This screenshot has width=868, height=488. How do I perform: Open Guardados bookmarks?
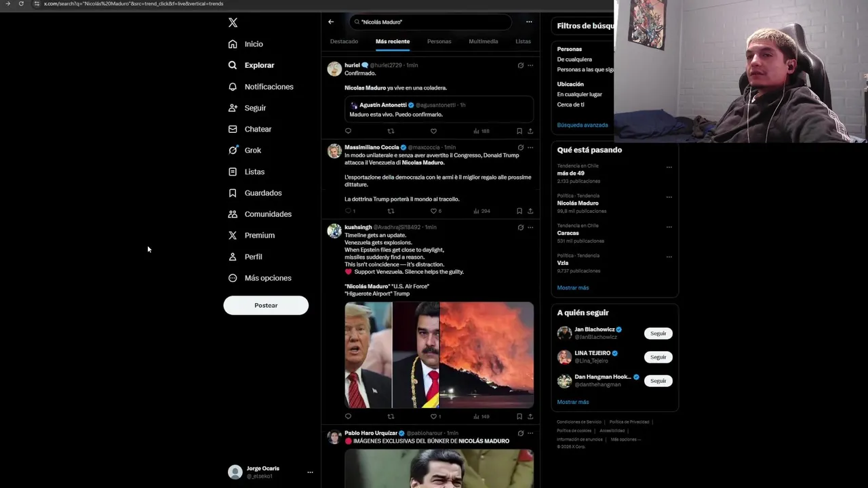point(254,193)
